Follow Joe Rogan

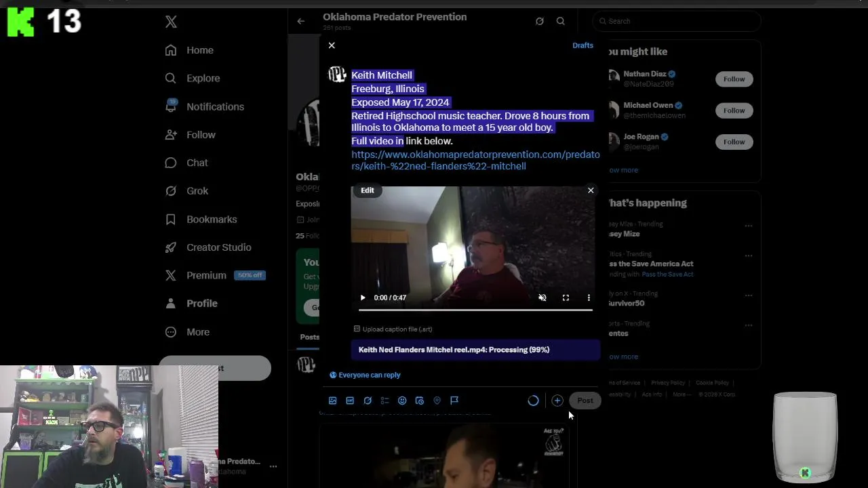pos(734,142)
